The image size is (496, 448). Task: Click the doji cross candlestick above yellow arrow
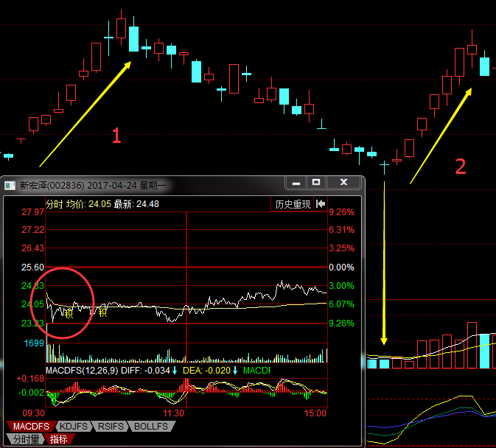384,167
